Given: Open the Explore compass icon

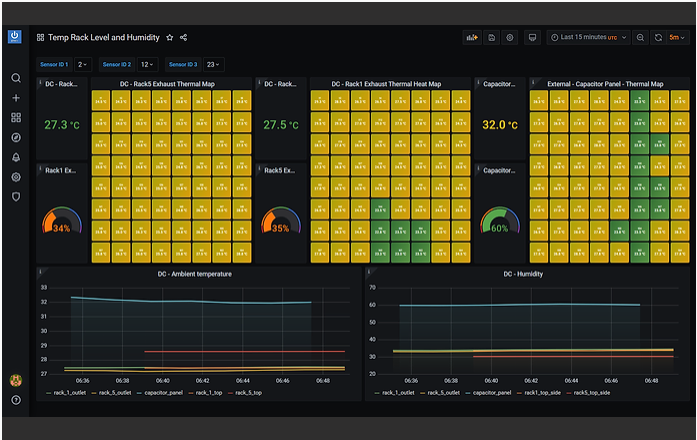Looking at the screenshot, I should [16, 137].
